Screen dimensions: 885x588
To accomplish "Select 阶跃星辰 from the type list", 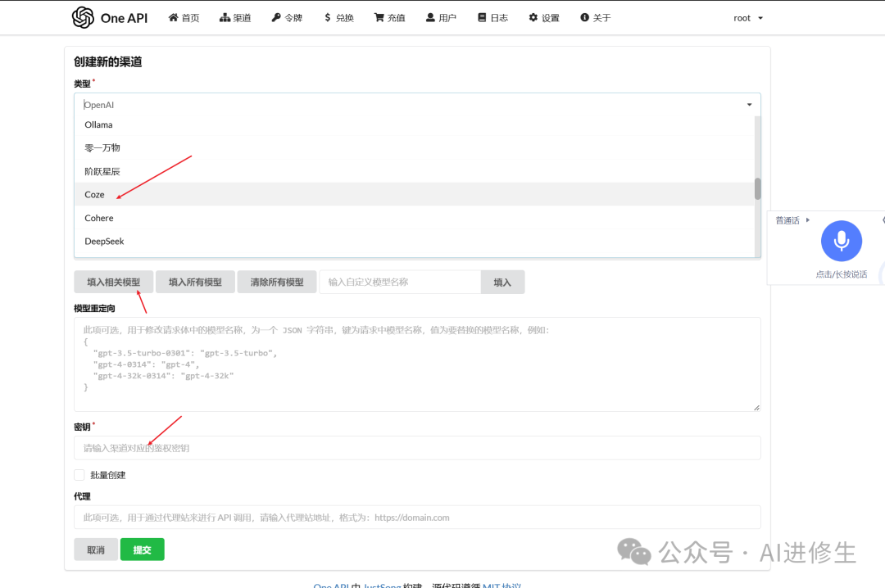I will tap(415, 171).
